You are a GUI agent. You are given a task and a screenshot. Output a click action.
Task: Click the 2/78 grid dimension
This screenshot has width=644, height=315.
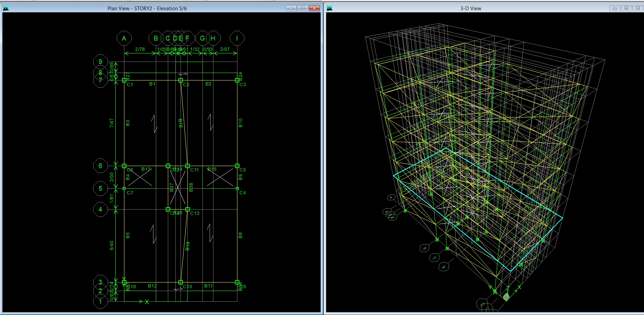[x=140, y=49]
